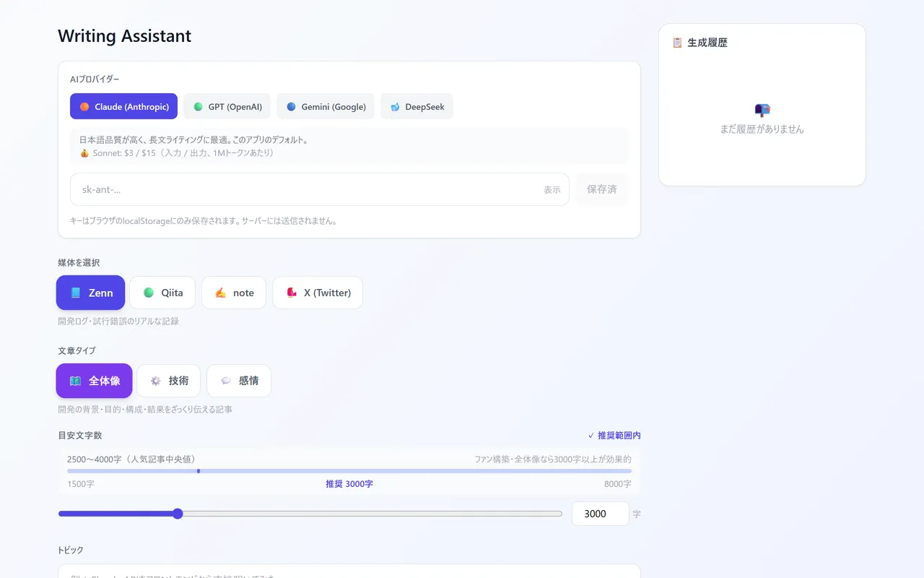This screenshot has height=578, width=924.
Task: Click the AIプロバイダー section label
Action: (x=95, y=79)
